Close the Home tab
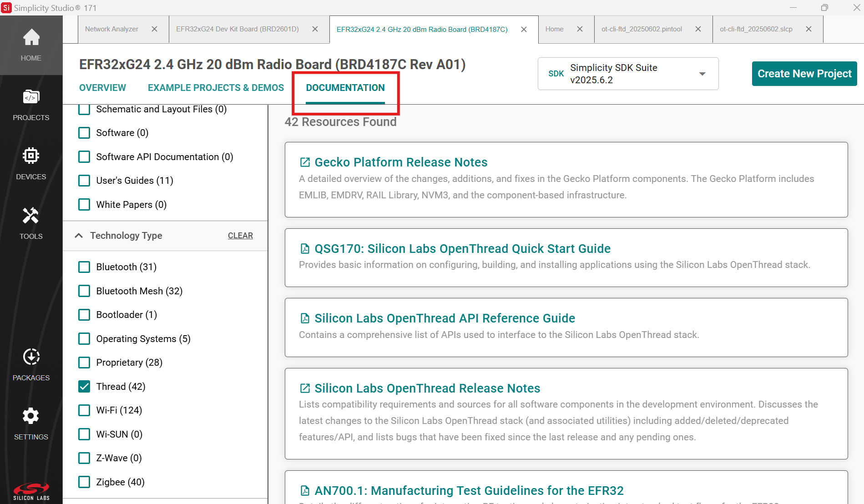Viewport: 864px width, 504px height. tap(580, 29)
